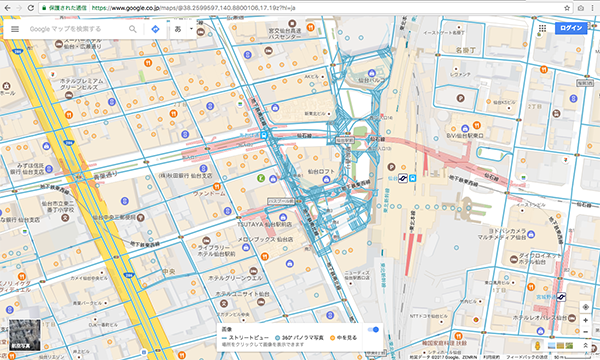This screenshot has height=360, width=600.
Task: Expand imagery strip with double chevron
Action: coord(585,345)
